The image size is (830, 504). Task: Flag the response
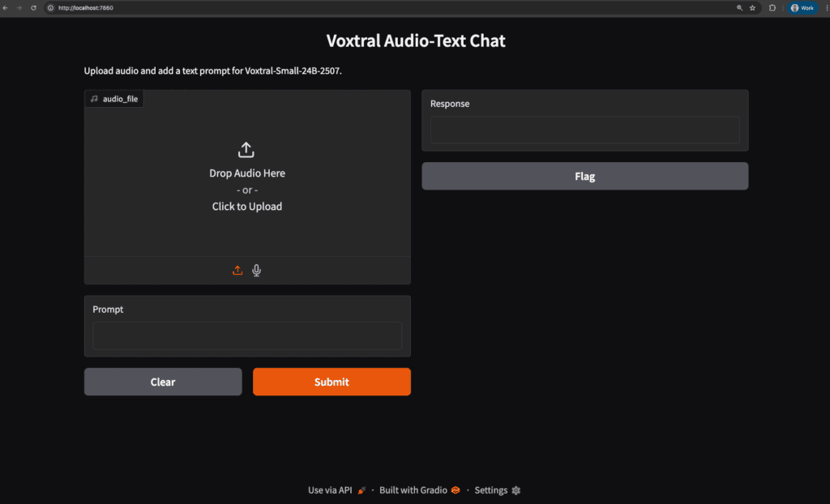[585, 177]
